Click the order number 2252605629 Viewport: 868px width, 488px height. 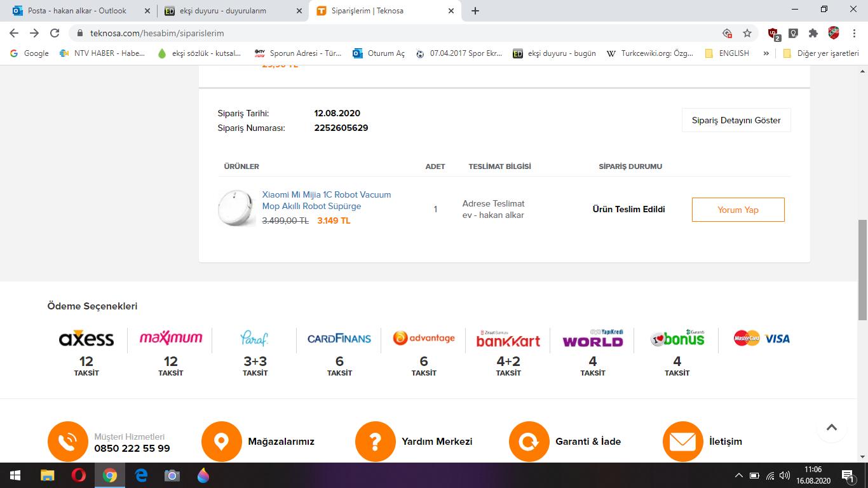[x=341, y=128]
